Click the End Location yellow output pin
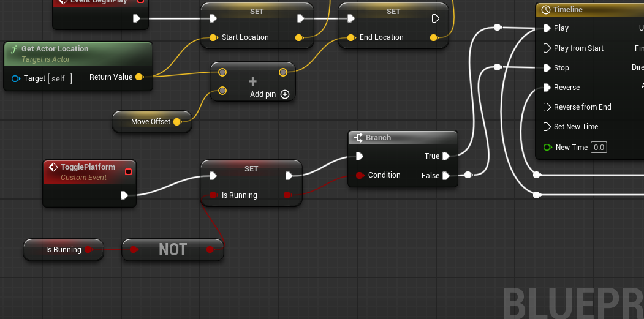 434,38
